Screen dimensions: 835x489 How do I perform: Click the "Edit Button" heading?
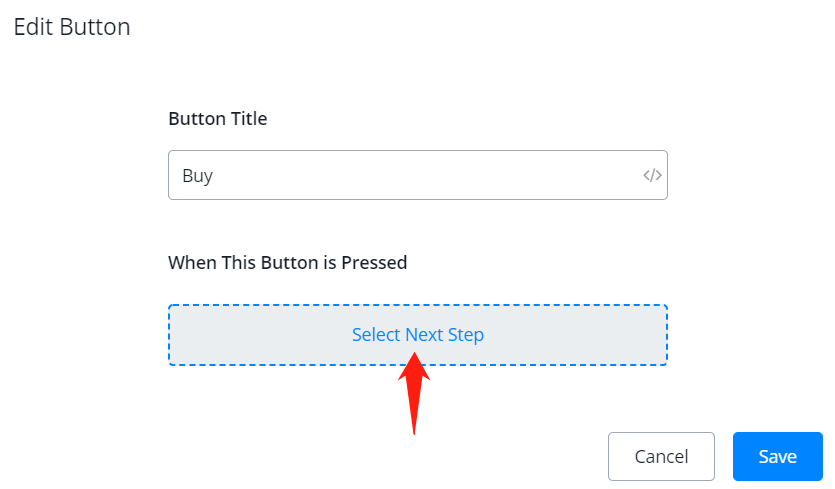click(x=72, y=27)
